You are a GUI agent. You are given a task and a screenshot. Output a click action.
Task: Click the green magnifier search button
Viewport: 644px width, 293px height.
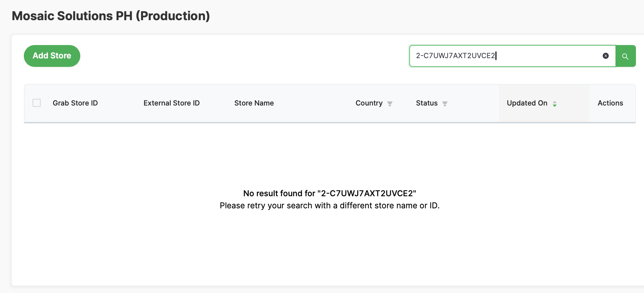pyautogui.click(x=625, y=56)
